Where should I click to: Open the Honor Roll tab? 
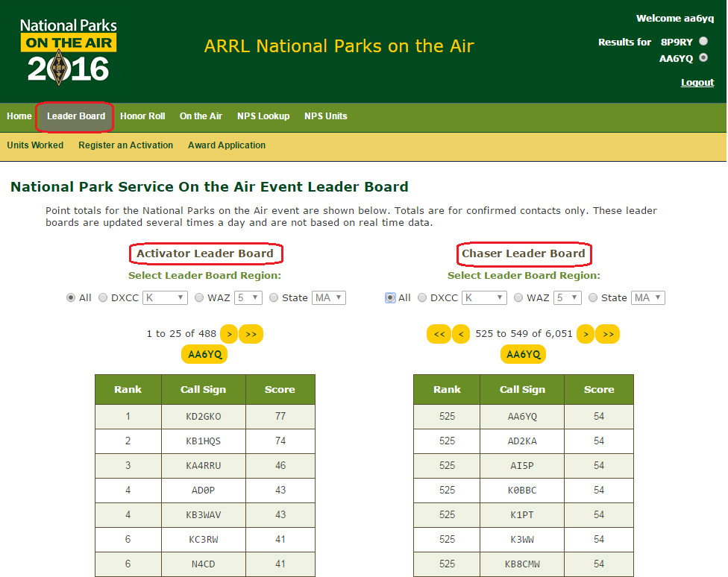(x=142, y=116)
